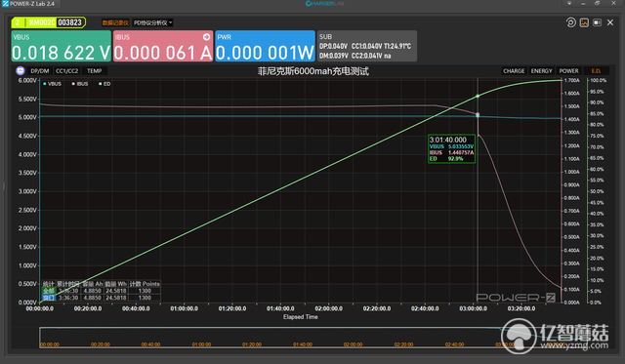Click the cursor marker on green ED curve
Viewport: 625px width, 364px height.
click(478, 97)
